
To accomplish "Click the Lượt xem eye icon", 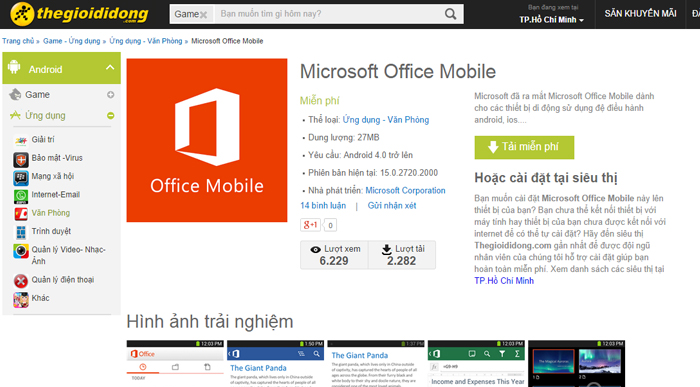I will coord(315,250).
